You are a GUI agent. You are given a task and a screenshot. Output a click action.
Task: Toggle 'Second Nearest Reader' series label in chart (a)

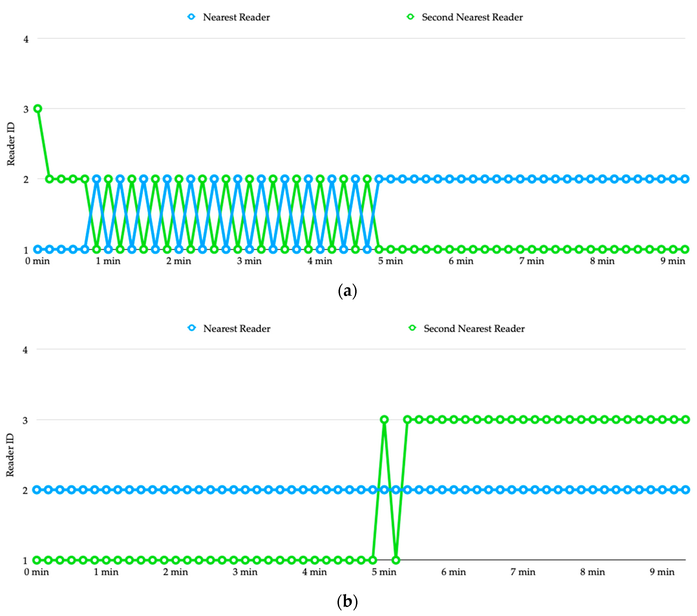472,17
